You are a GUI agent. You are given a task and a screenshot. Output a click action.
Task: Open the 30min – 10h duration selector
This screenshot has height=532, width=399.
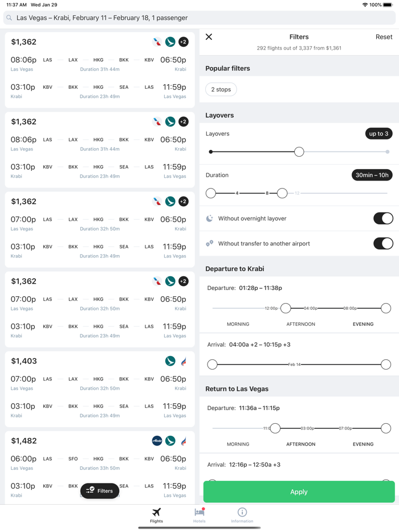pos(372,175)
